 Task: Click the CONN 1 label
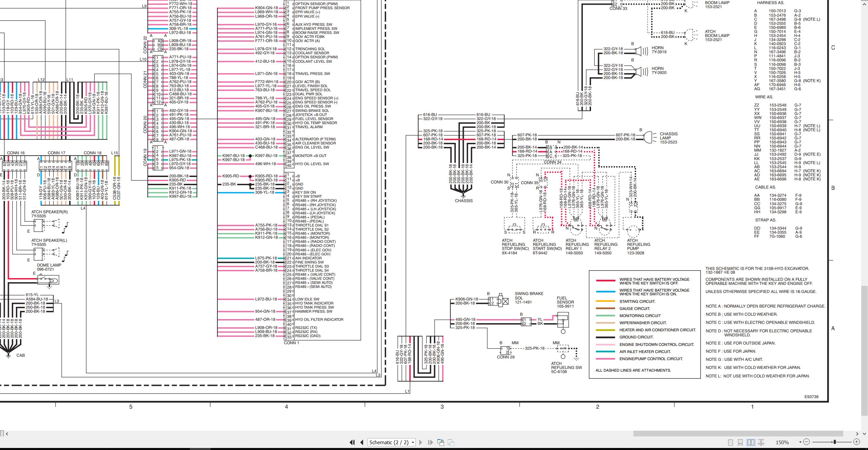click(x=291, y=343)
